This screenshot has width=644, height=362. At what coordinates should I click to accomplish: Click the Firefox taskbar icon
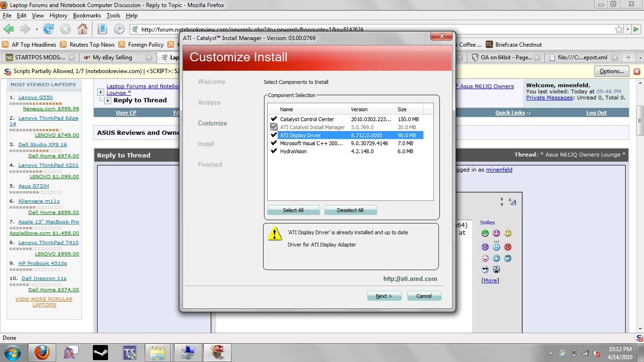pos(42,352)
